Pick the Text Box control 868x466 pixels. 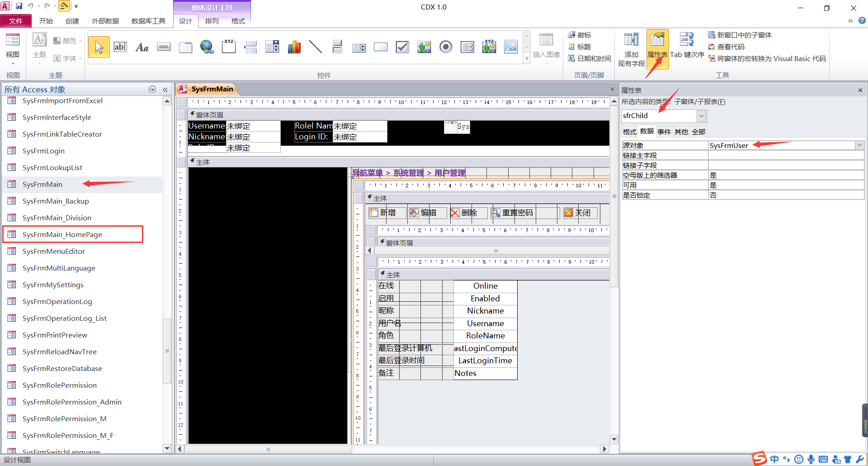120,47
